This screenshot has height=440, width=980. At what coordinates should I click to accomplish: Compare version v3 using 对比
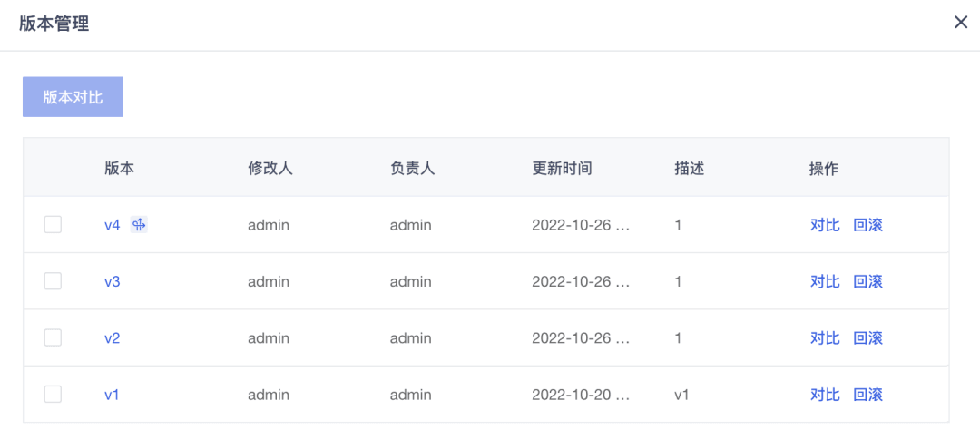point(825,281)
